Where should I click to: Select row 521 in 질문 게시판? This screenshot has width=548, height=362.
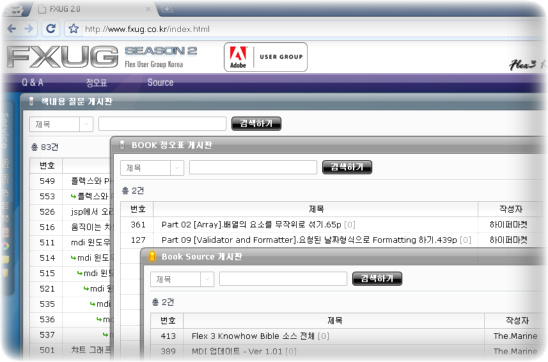[70, 289]
